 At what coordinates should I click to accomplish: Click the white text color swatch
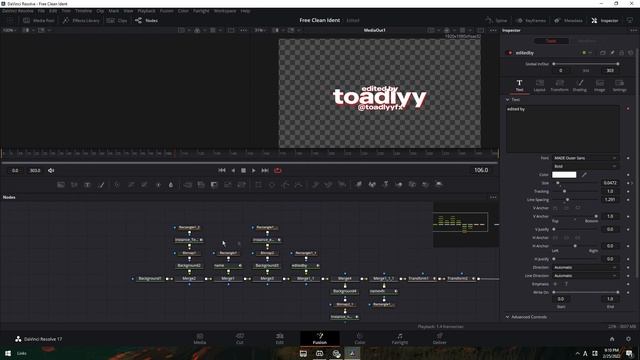(x=564, y=175)
